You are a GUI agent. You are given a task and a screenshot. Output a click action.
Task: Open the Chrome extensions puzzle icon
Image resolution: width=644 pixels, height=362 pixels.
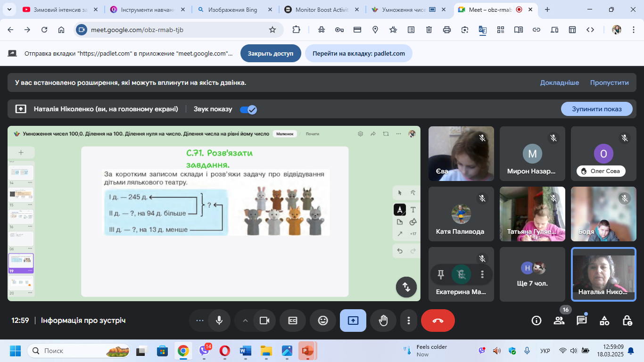tap(296, 30)
